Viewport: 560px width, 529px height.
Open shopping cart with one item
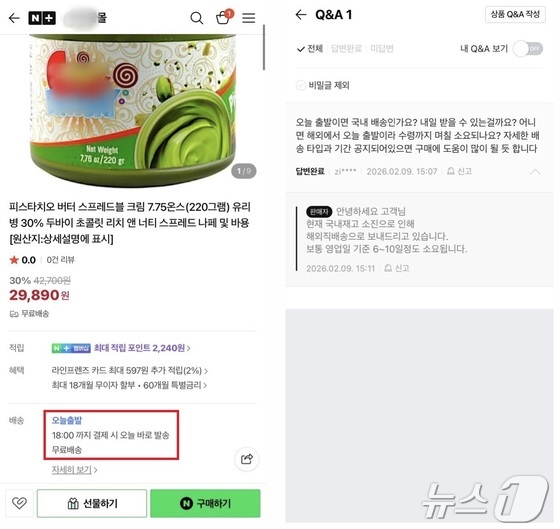point(224,17)
